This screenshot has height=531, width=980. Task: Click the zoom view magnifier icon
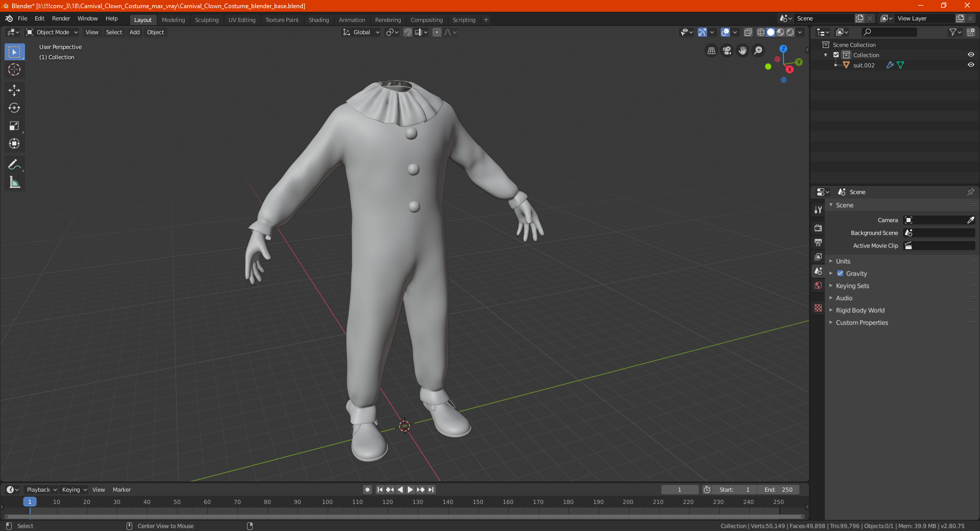758,51
